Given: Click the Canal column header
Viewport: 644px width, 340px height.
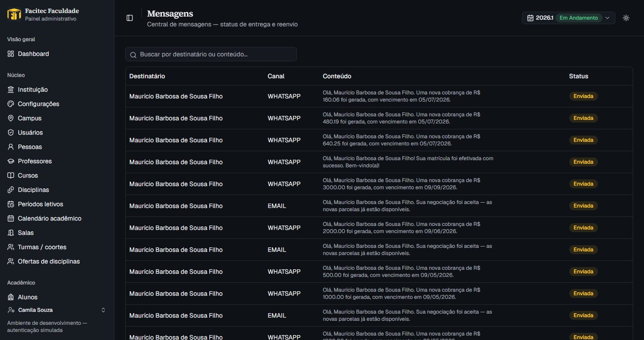Looking at the screenshot, I should [276, 76].
